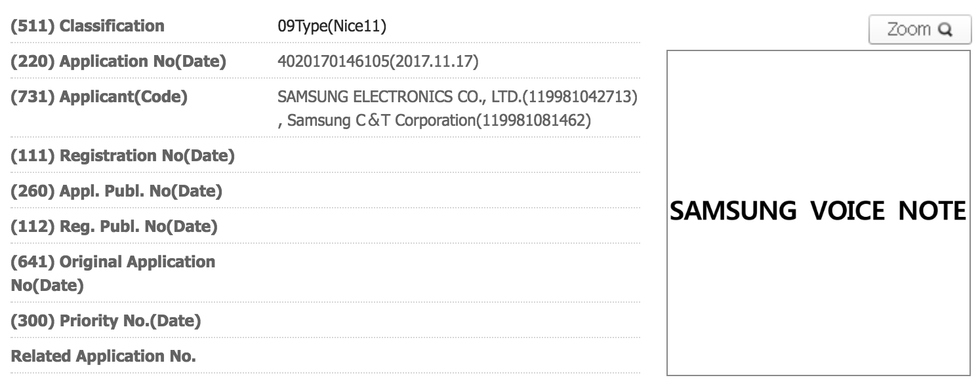Click the (220) Application No(Date) label
This screenshot has height=384, width=980.
[118, 62]
